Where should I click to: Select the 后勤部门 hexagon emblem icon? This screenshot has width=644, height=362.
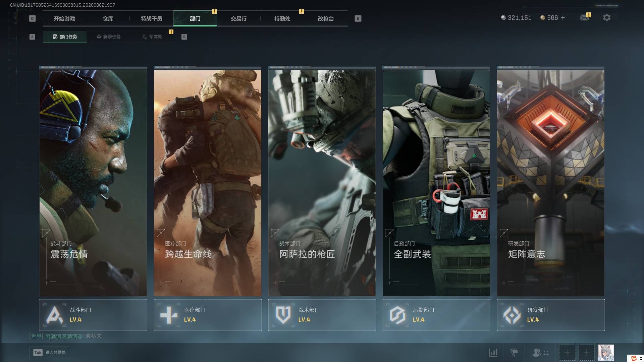pyautogui.click(x=397, y=315)
